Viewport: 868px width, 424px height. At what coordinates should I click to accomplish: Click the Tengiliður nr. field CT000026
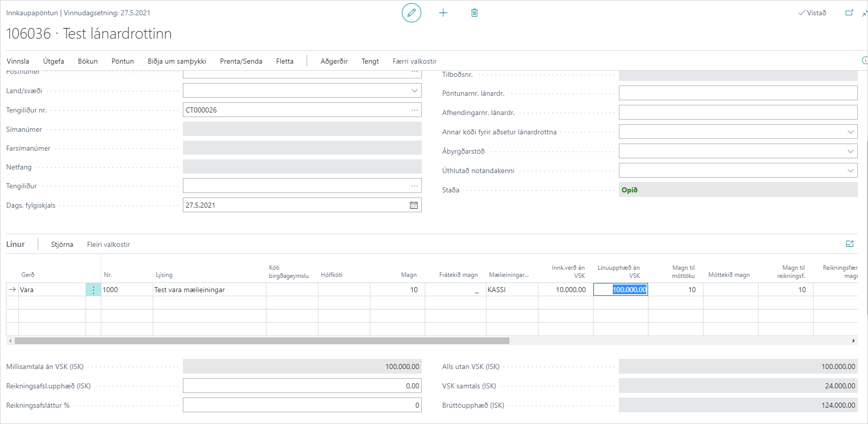pos(302,110)
